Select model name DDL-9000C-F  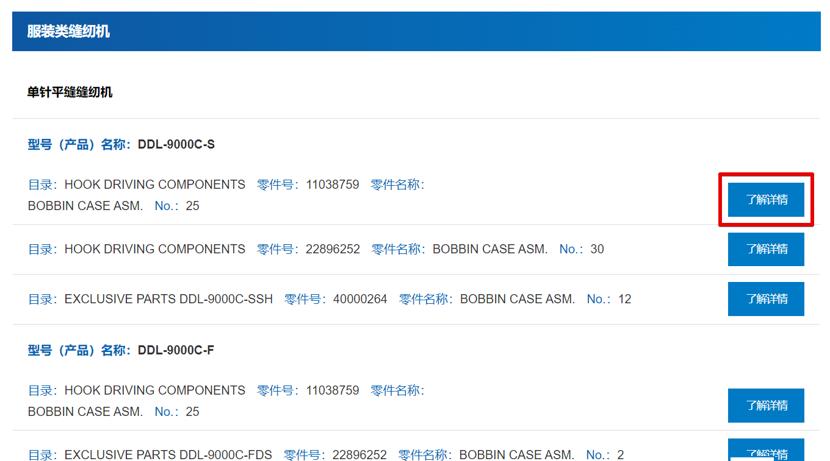(x=176, y=350)
